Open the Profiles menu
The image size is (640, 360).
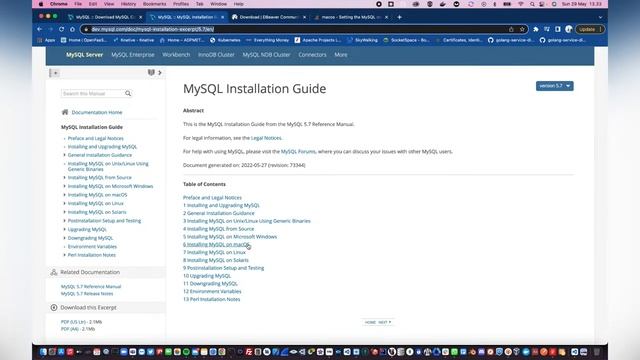181,4
